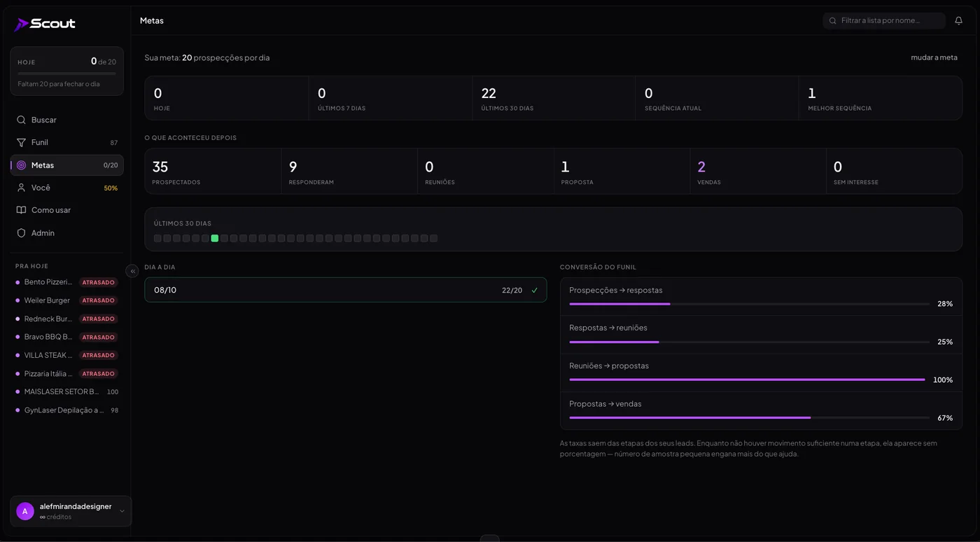Click the search magnifier icon in filter box
Image resolution: width=980 pixels, height=542 pixels.
[x=832, y=21]
